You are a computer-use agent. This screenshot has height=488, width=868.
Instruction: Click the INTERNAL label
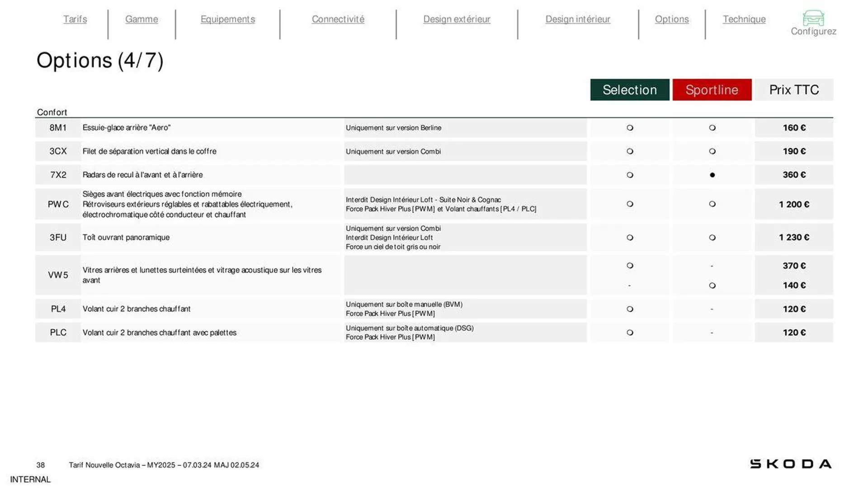30,479
